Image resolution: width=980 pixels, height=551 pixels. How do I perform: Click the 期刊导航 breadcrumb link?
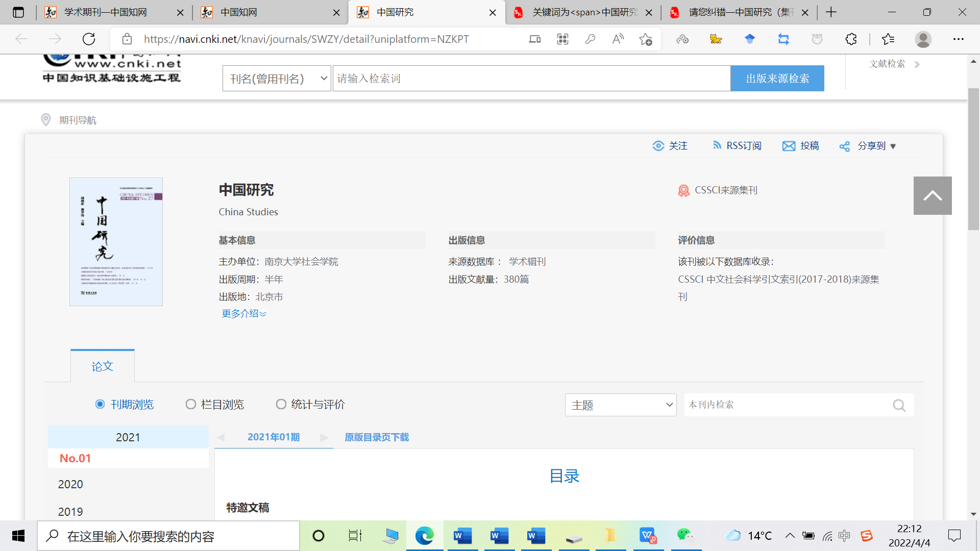pyautogui.click(x=78, y=120)
